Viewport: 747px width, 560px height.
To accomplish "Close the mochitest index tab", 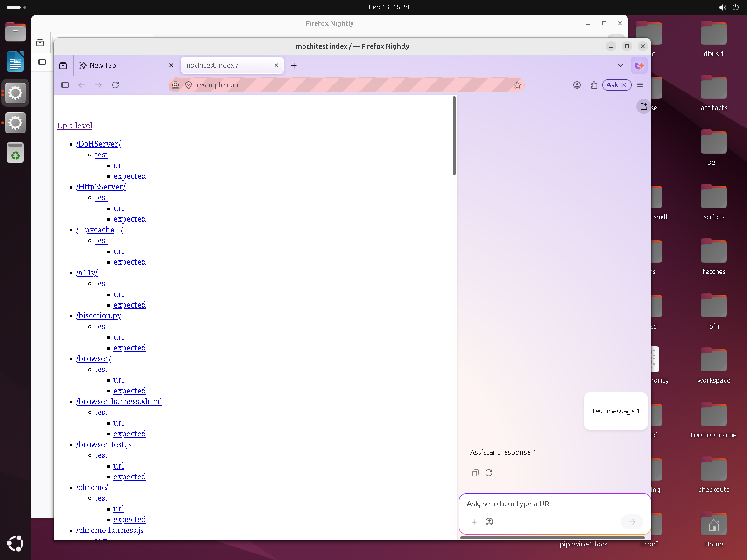I will [x=276, y=65].
